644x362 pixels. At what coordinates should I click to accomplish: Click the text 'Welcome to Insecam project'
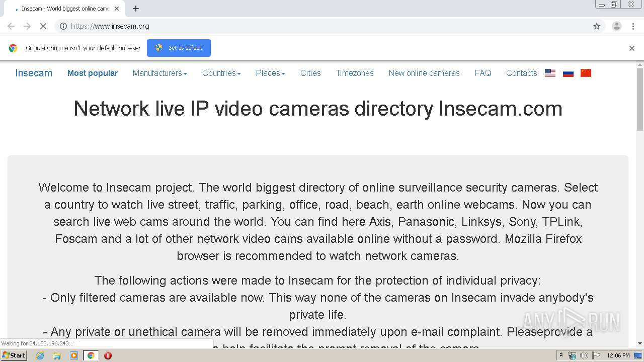[116, 188]
